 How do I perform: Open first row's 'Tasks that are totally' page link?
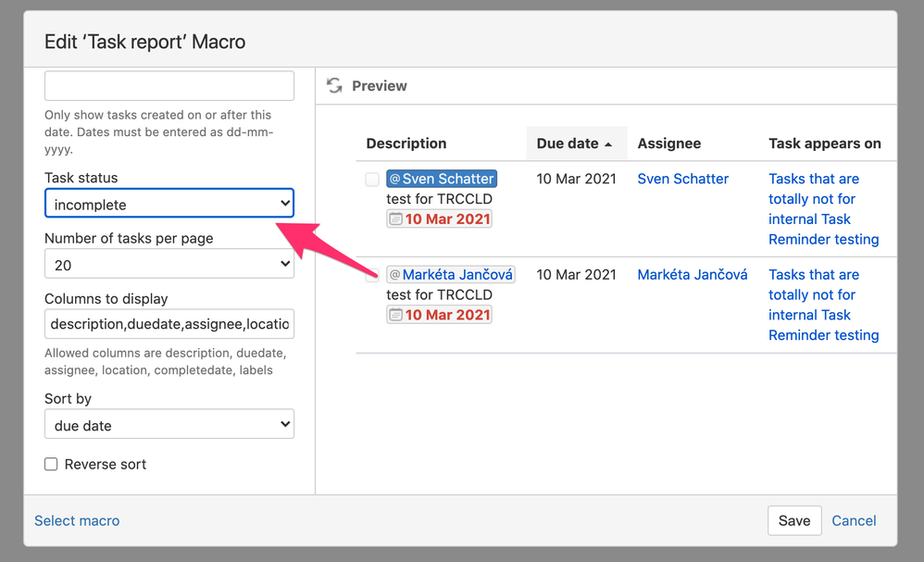(824, 209)
